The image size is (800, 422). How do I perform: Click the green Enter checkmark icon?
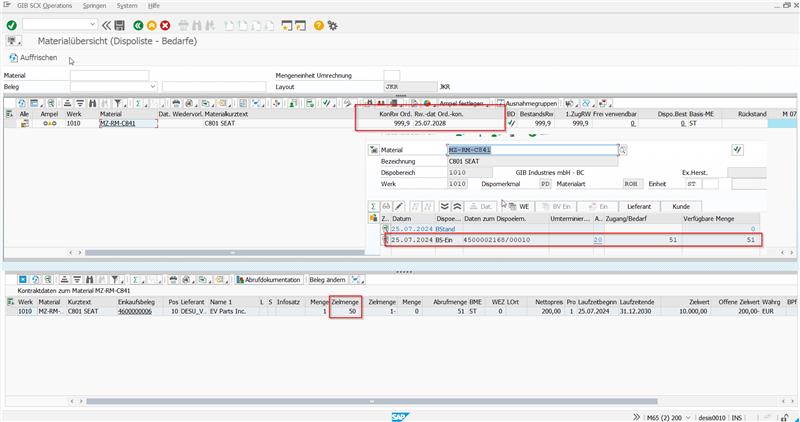[10, 24]
